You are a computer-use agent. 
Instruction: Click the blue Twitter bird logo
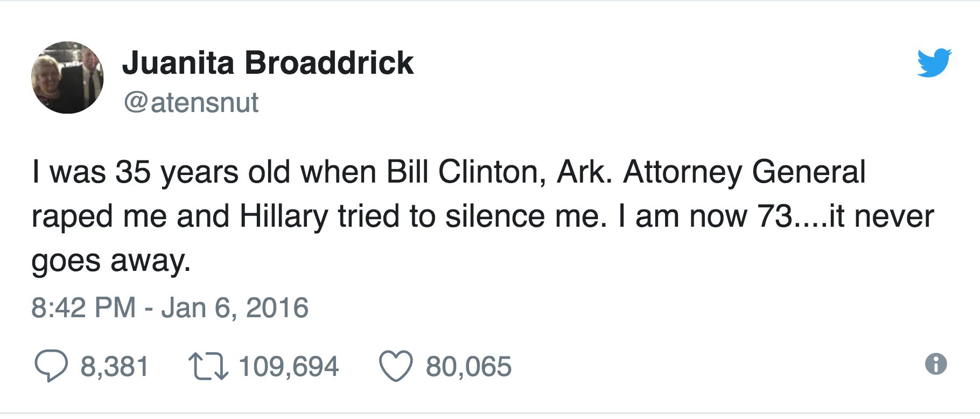coord(934,63)
